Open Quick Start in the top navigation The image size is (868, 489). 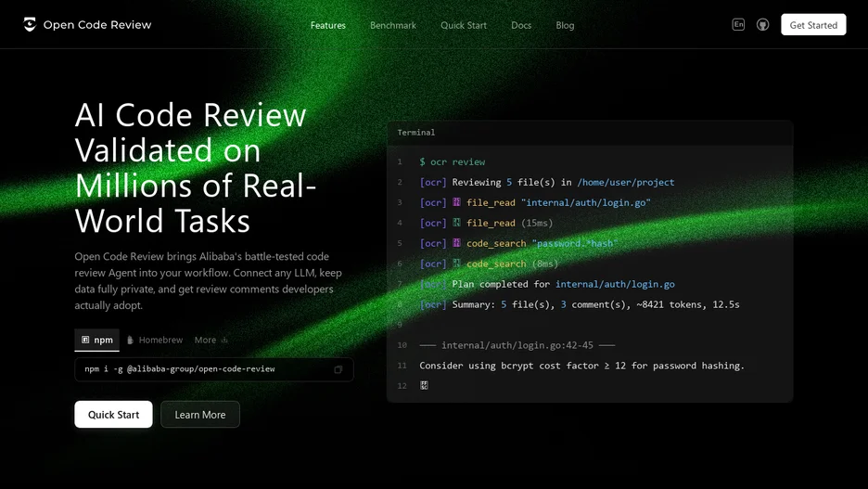[x=464, y=25]
